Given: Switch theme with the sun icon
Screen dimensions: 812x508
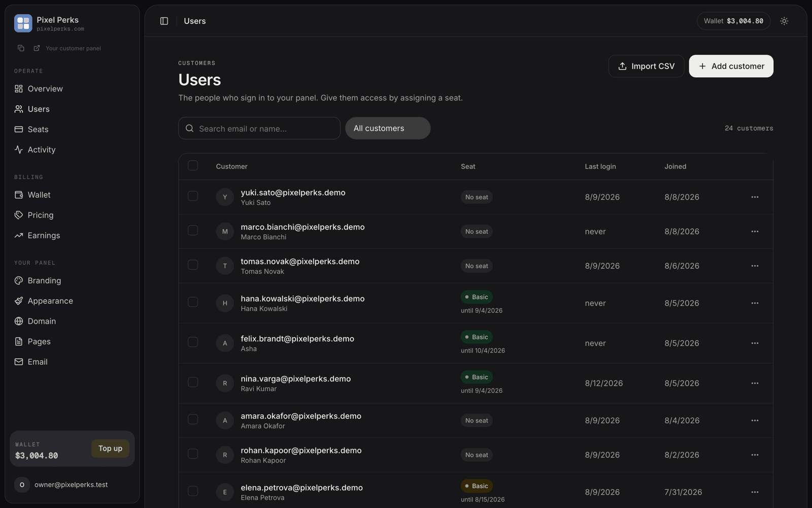Looking at the screenshot, I should (x=784, y=21).
